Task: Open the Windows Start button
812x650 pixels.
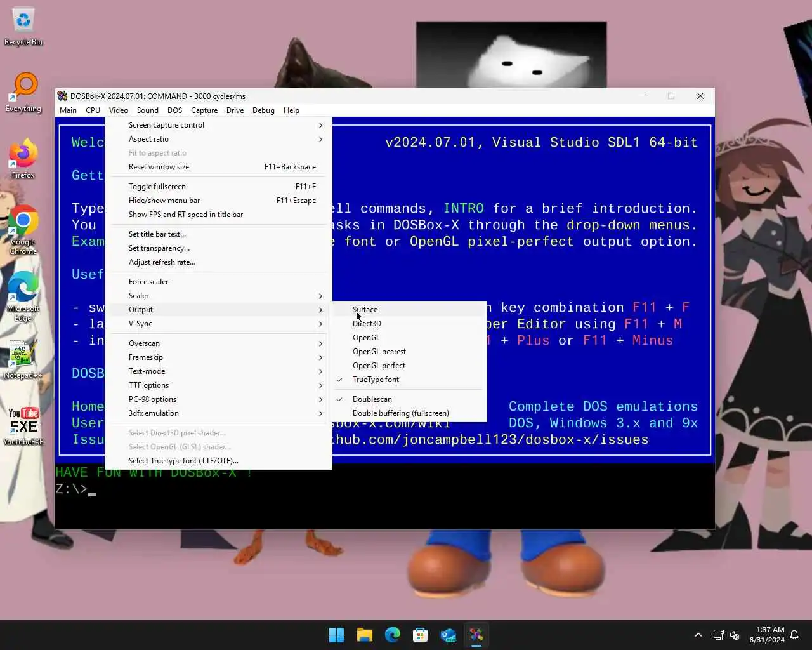Action: 336,635
